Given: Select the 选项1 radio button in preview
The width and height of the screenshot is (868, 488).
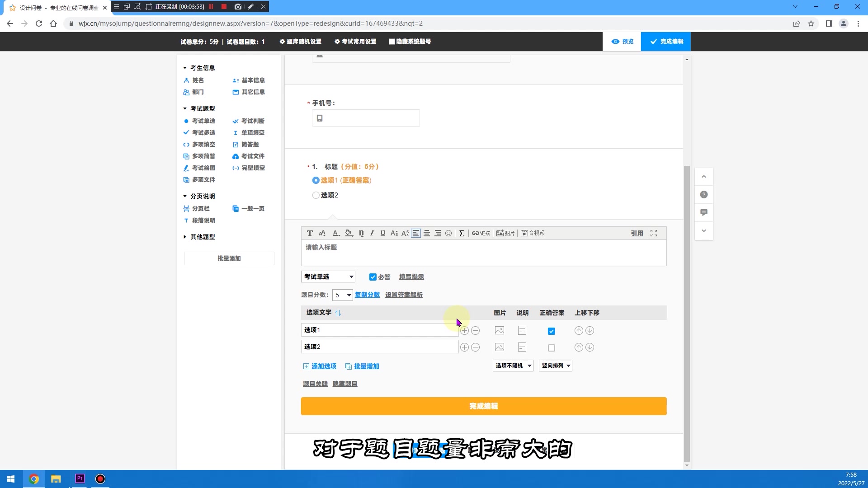Looking at the screenshot, I should (x=316, y=180).
